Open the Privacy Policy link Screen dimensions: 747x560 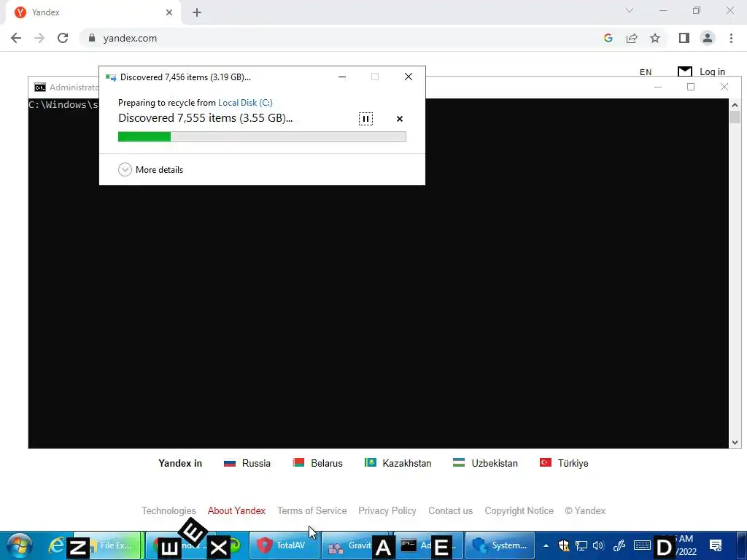tap(387, 510)
